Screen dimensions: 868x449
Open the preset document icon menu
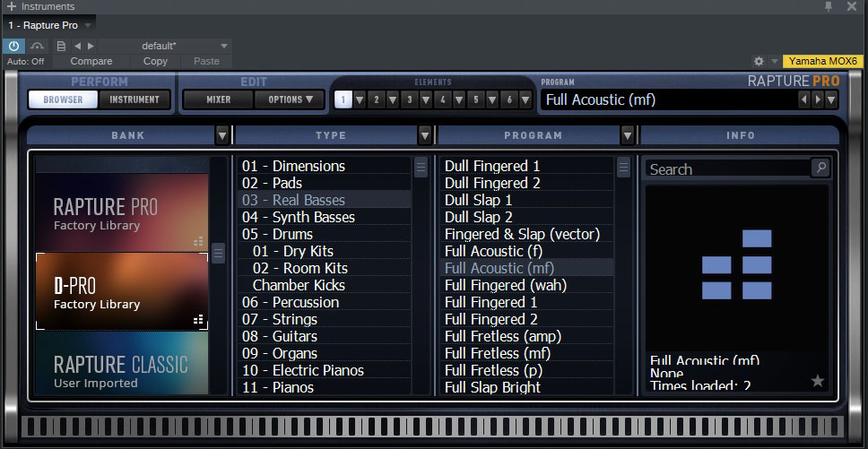61,46
